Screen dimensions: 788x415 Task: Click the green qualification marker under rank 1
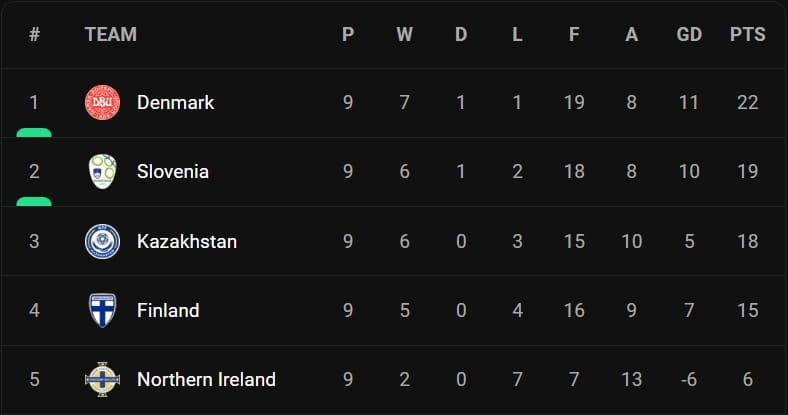pos(34,132)
